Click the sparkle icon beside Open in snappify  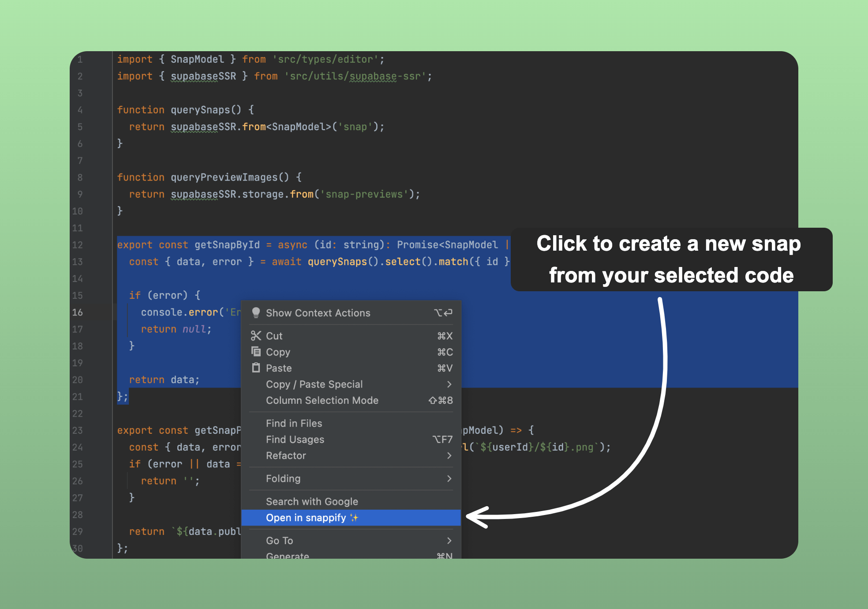[x=354, y=518]
